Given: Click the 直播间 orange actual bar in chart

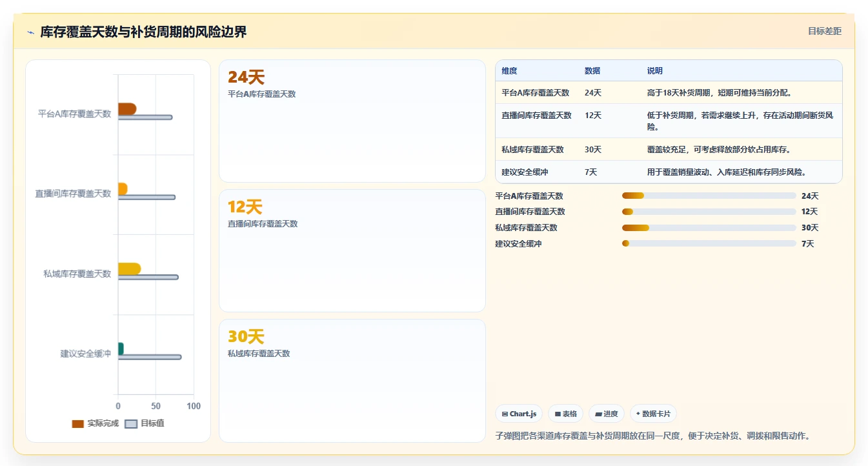Looking at the screenshot, I should click(x=123, y=189).
